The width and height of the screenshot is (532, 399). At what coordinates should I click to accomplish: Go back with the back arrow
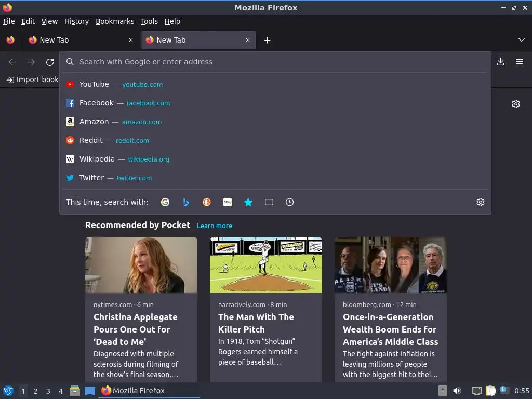tap(12, 62)
